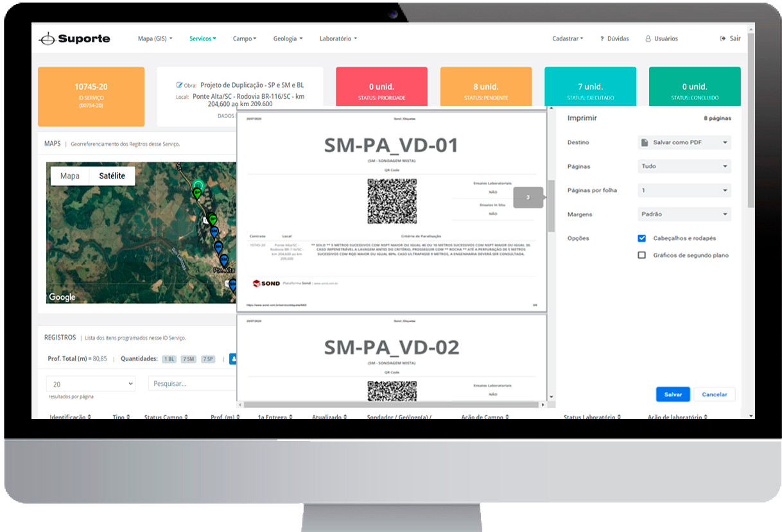Open the Páginas por folha dropdown
This screenshot has height=532, width=782.
click(684, 191)
